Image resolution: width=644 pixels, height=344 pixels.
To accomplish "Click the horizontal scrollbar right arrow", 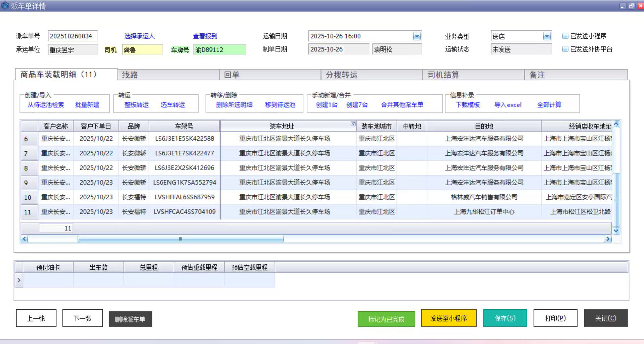I will pyautogui.click(x=608, y=239).
